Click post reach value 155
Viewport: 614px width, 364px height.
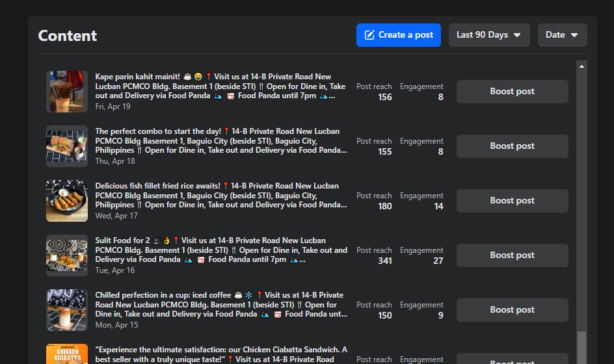coord(384,151)
